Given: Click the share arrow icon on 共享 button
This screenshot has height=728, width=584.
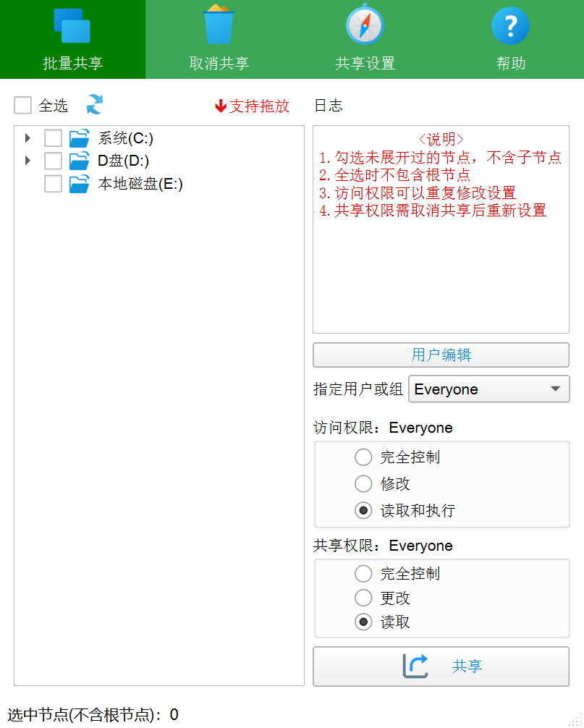Looking at the screenshot, I should click(415, 666).
